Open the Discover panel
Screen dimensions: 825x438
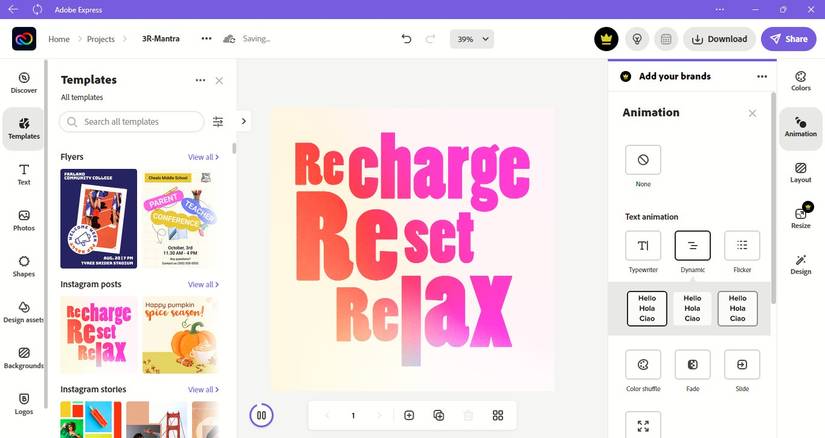coord(24,83)
